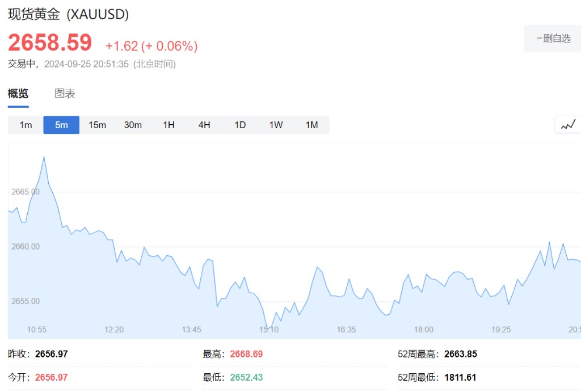Open the 图表 tab
This screenshot has height=392, width=581.
[65, 94]
